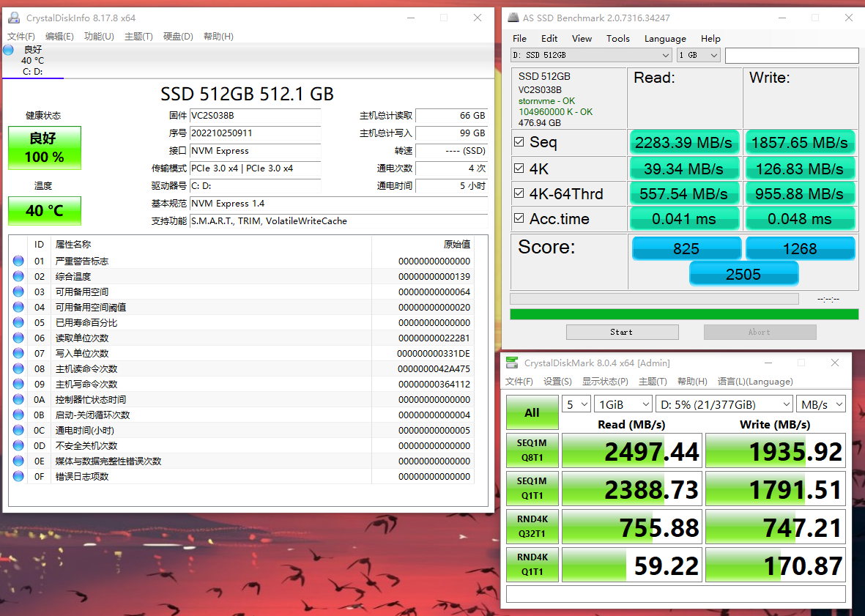The height and width of the screenshot is (616, 865).
Task: Click the green progress bar in AS SSD
Action: coord(684,313)
